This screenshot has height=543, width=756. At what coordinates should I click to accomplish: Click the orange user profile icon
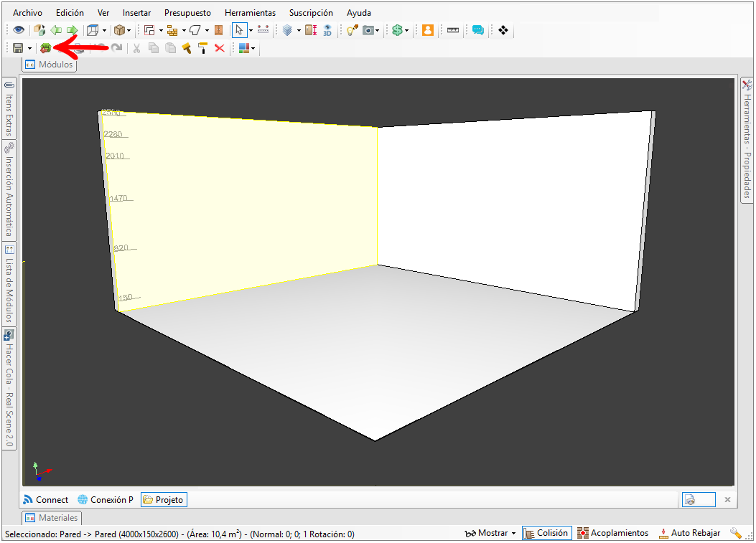428,30
